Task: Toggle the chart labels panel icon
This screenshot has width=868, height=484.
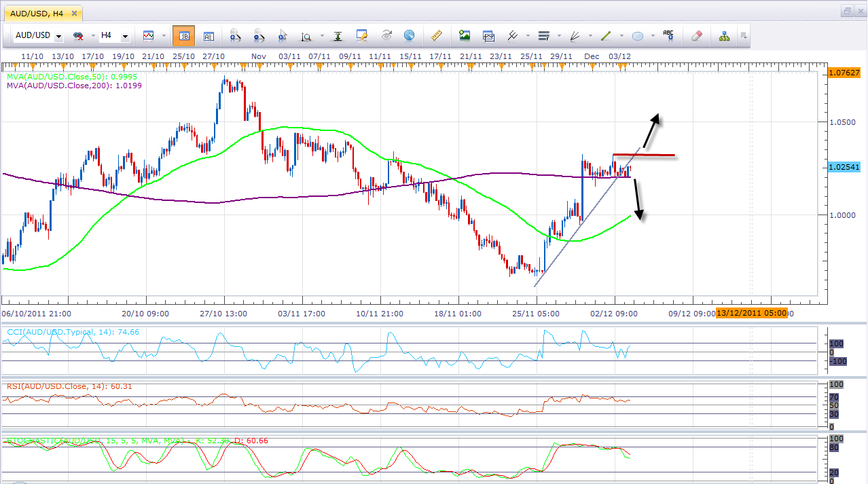Action: (x=209, y=36)
